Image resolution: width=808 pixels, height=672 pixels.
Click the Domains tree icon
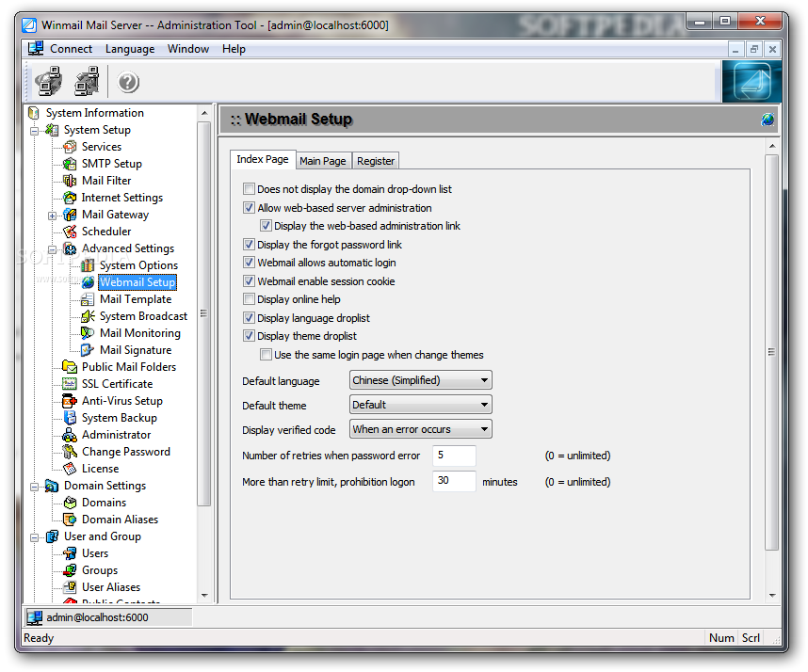pyautogui.click(x=70, y=503)
